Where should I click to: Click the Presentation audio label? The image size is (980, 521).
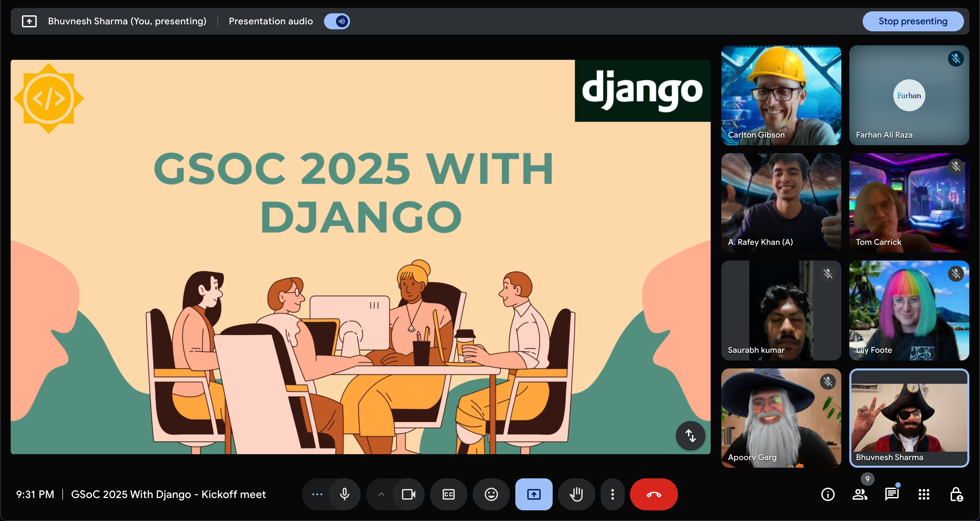pyautogui.click(x=270, y=21)
